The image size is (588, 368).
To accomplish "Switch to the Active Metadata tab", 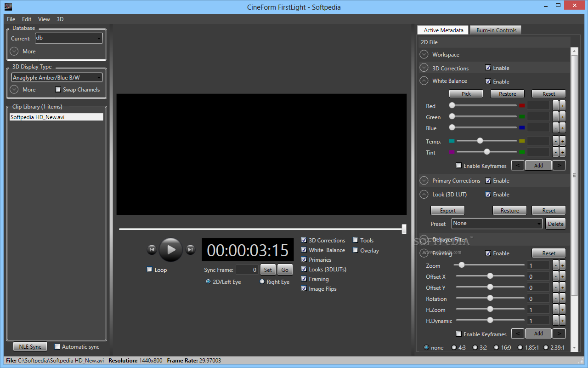I will (x=443, y=30).
